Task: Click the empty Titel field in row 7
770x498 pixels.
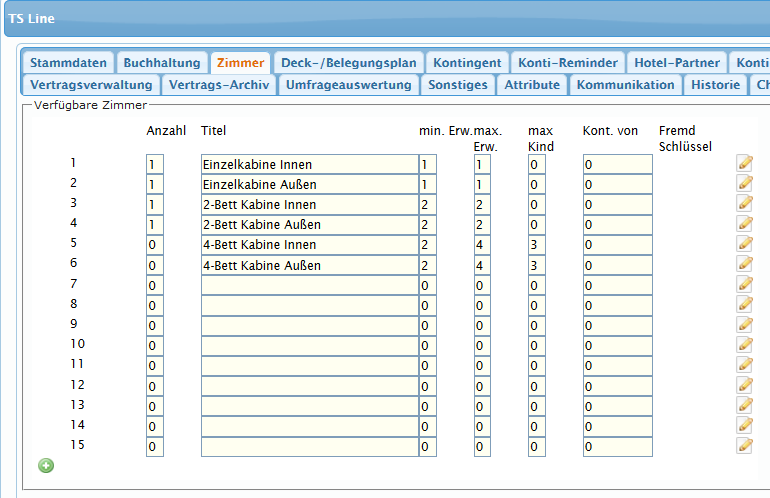Action: point(309,286)
